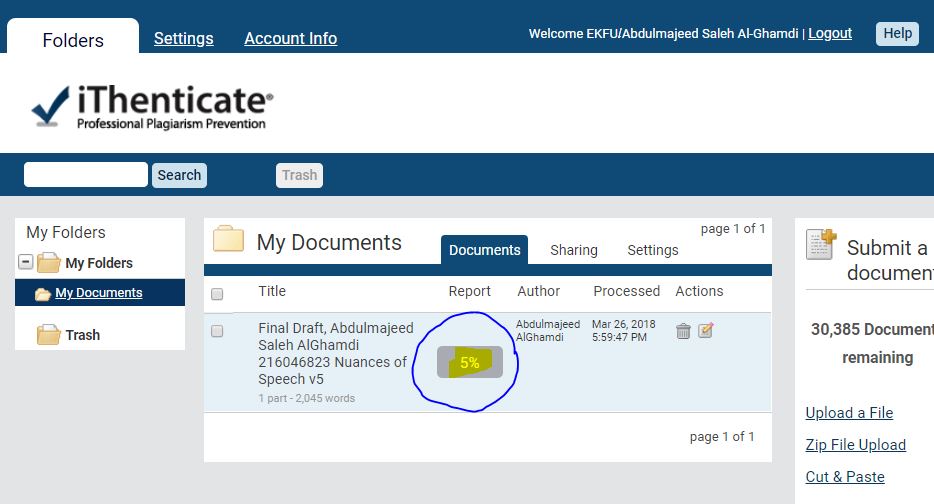Click the Report column header
The height and width of the screenshot is (504, 934).
coord(469,291)
